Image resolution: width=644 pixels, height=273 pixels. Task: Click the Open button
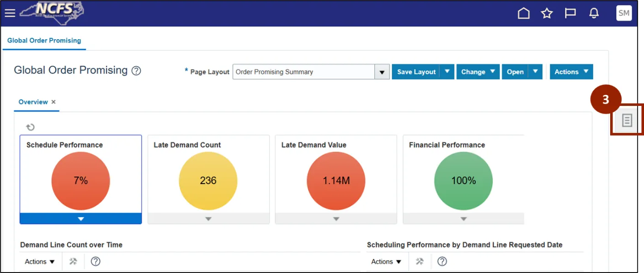pyautogui.click(x=515, y=72)
